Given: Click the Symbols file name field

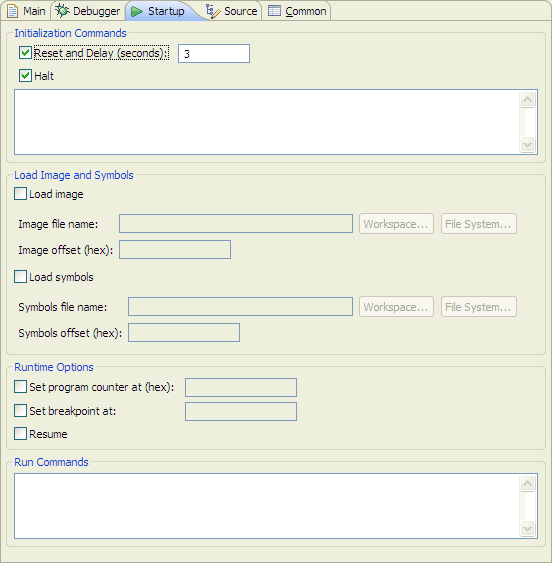Looking at the screenshot, I should [x=240, y=307].
